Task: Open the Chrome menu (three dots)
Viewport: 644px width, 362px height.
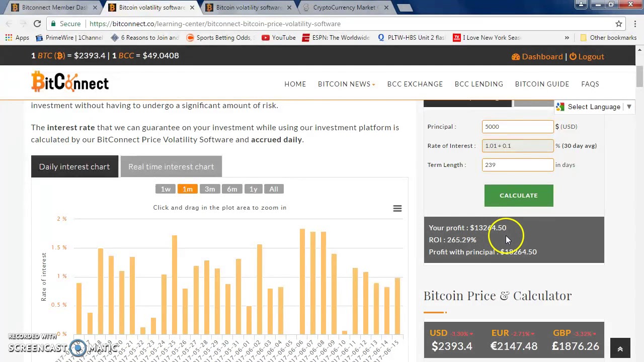Action: 635,24
